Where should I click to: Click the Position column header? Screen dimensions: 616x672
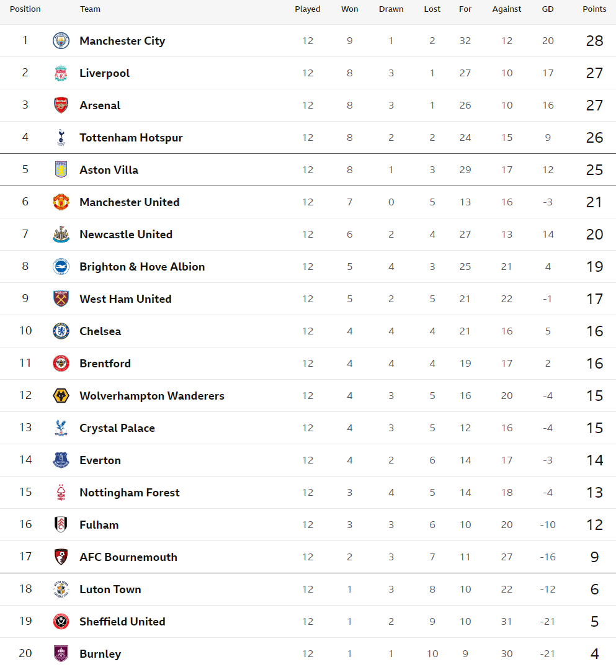tap(25, 9)
